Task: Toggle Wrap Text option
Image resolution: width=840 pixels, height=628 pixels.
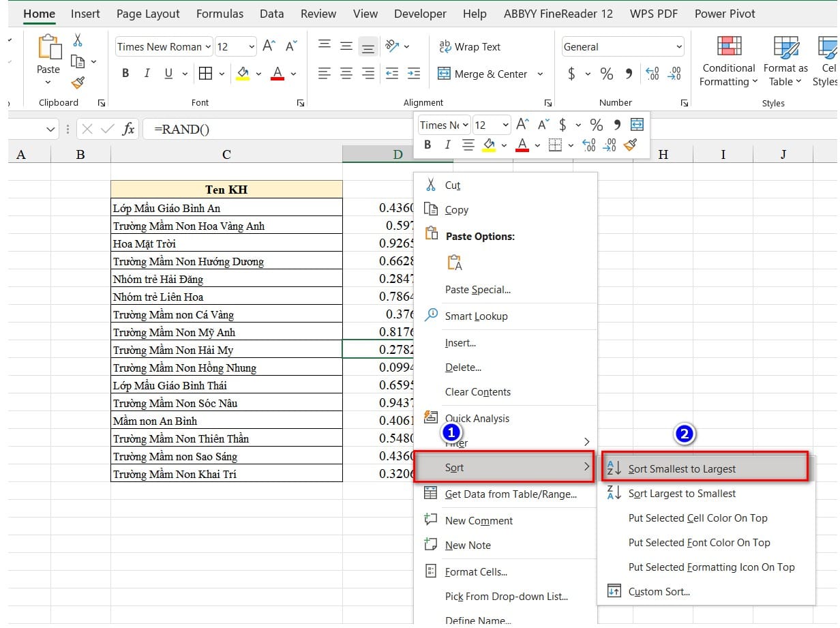Action: 470,46
